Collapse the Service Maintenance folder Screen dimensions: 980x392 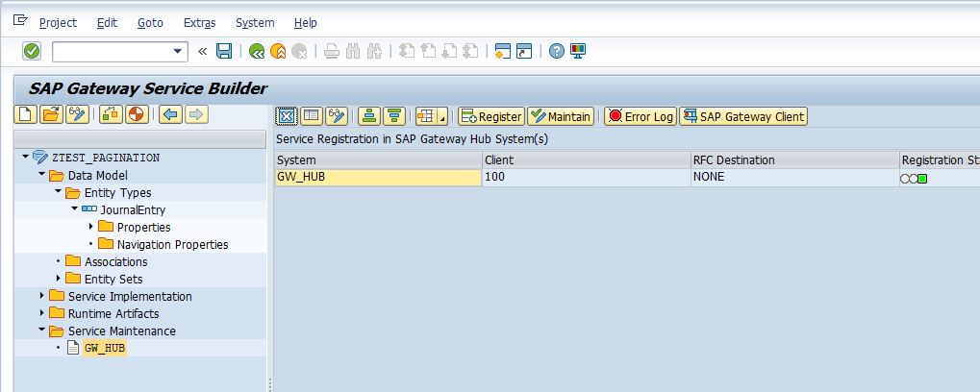pos(41,330)
